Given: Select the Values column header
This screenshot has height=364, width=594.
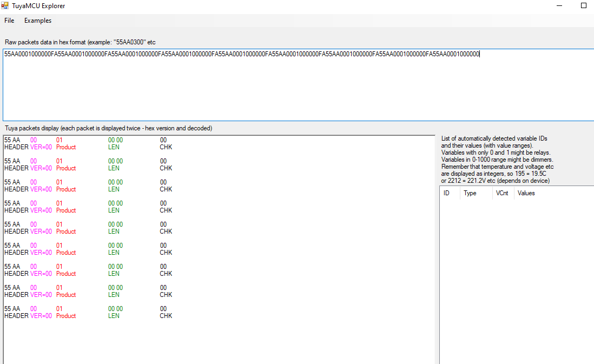Looking at the screenshot, I should [x=554, y=193].
